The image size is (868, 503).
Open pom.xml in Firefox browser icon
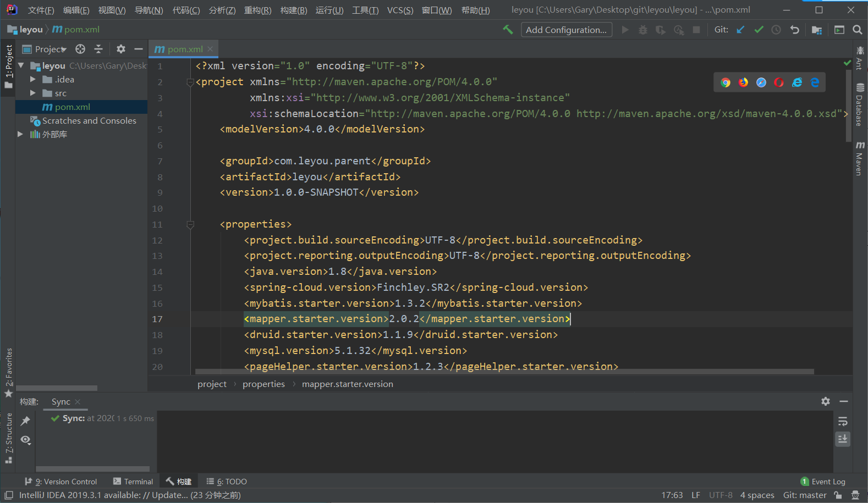[x=743, y=82]
